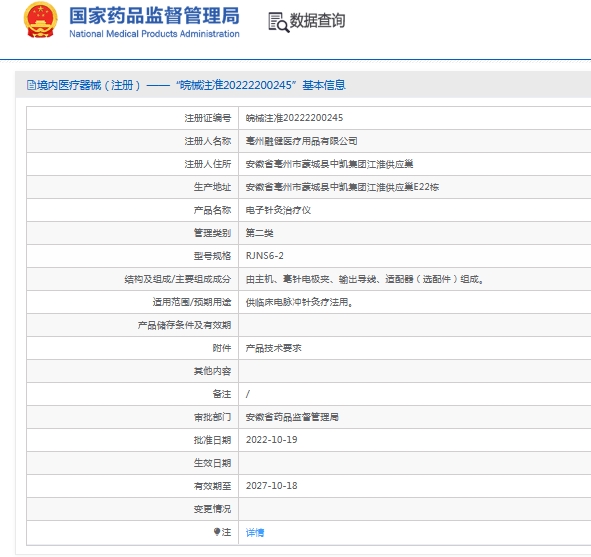Viewport: 591px width, 557px height.
Task: Click the 数据查询 heading text
Action: click(x=317, y=21)
